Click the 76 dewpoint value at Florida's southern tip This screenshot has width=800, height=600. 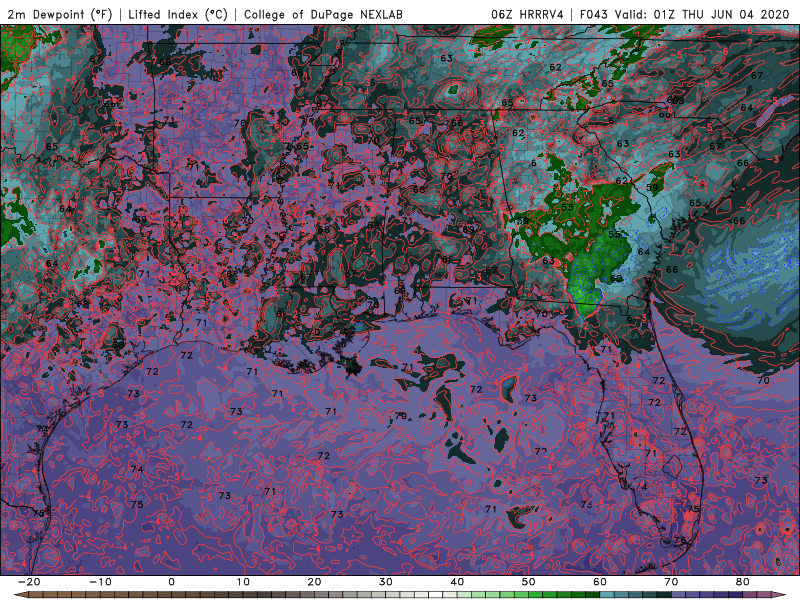point(680,540)
